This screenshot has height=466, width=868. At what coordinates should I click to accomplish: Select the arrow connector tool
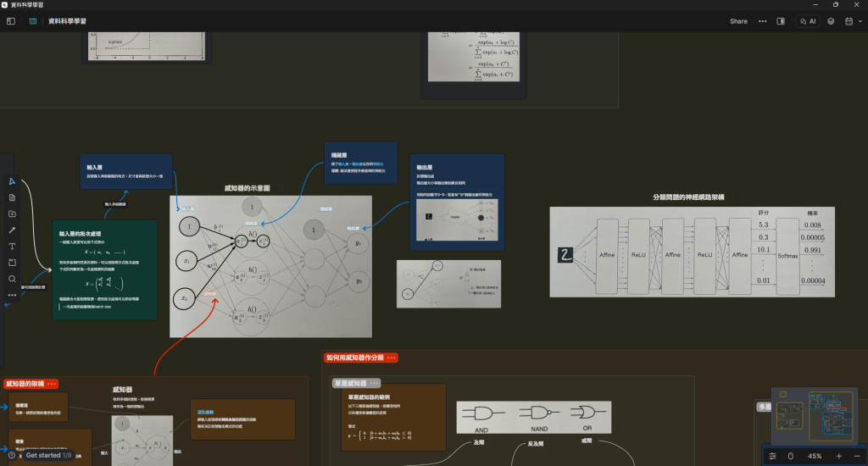12,230
